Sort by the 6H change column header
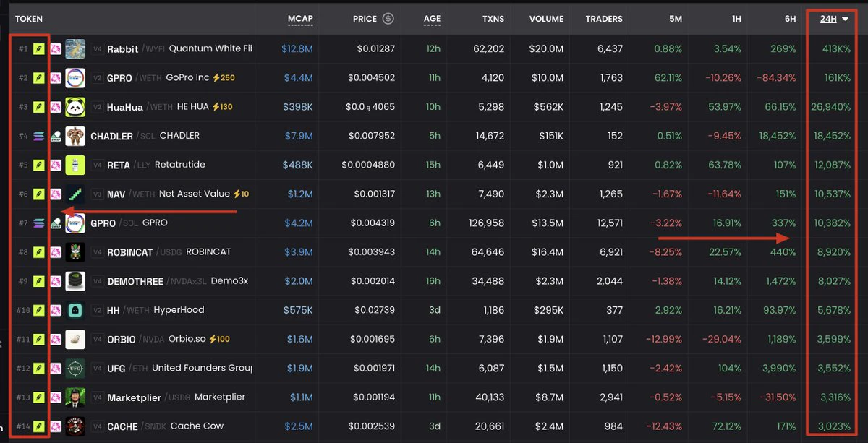The width and height of the screenshot is (868, 443). point(790,19)
